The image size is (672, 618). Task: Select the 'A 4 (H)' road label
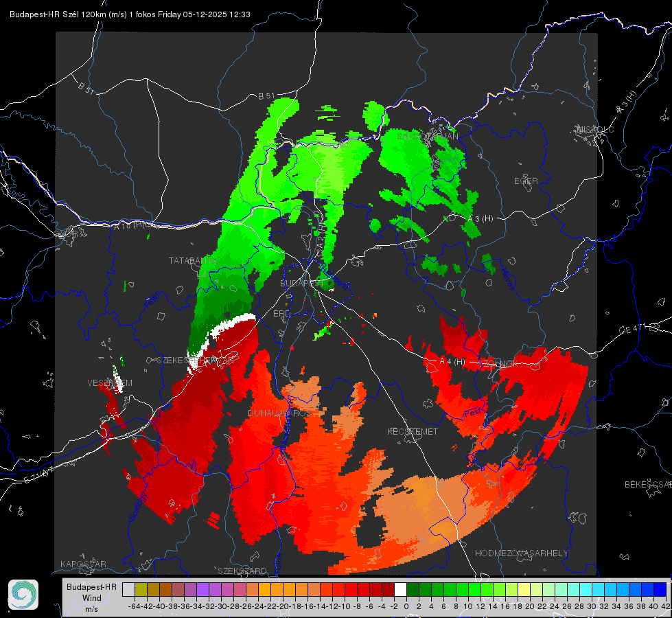pyautogui.click(x=452, y=361)
